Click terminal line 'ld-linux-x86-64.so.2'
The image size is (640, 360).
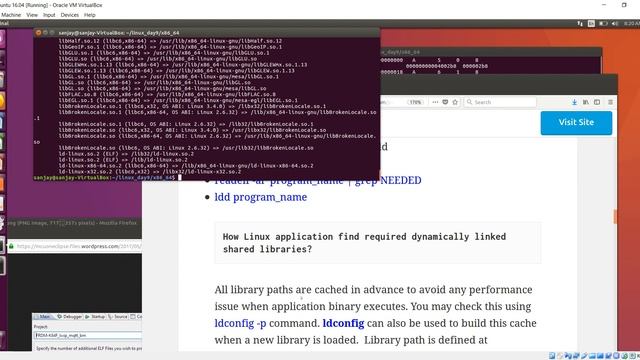point(186,166)
